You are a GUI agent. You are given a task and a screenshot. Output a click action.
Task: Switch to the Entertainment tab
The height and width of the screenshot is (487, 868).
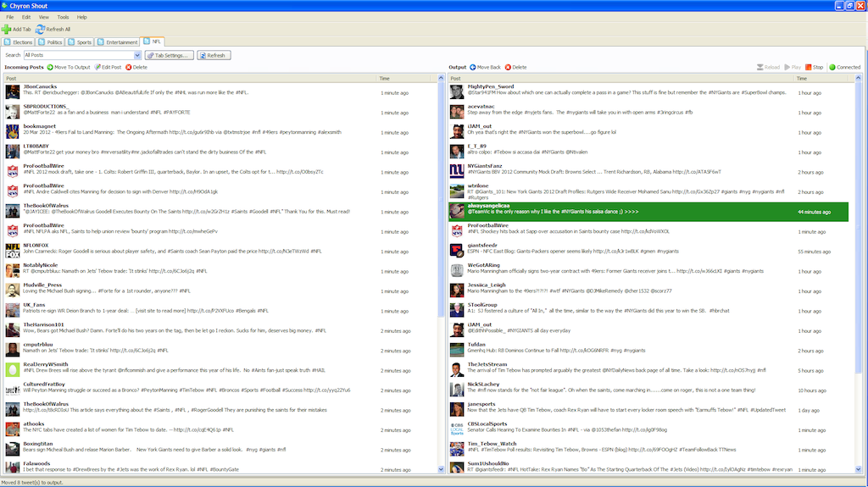click(x=117, y=42)
